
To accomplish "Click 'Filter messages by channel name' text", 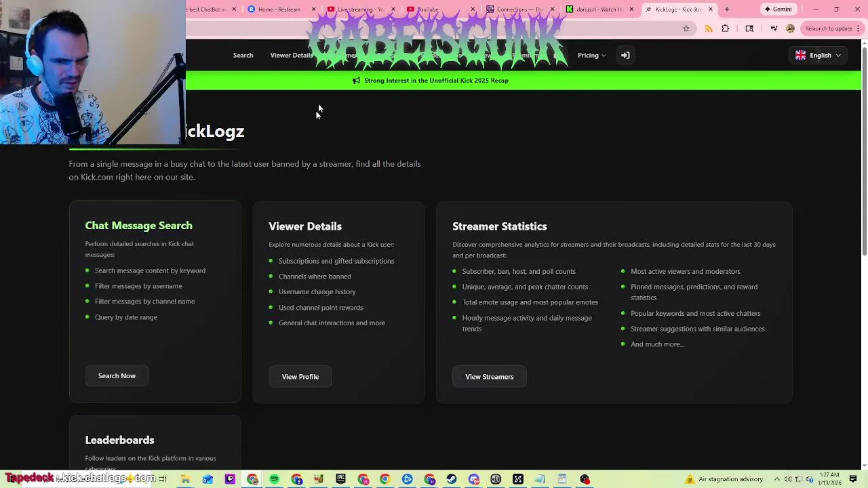I will point(144,302).
